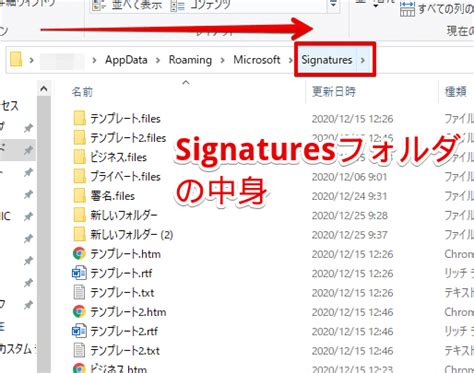The height and width of the screenshot is (373, 474).
Task: Expand chevron after Roaming in path
Action: 222,60
